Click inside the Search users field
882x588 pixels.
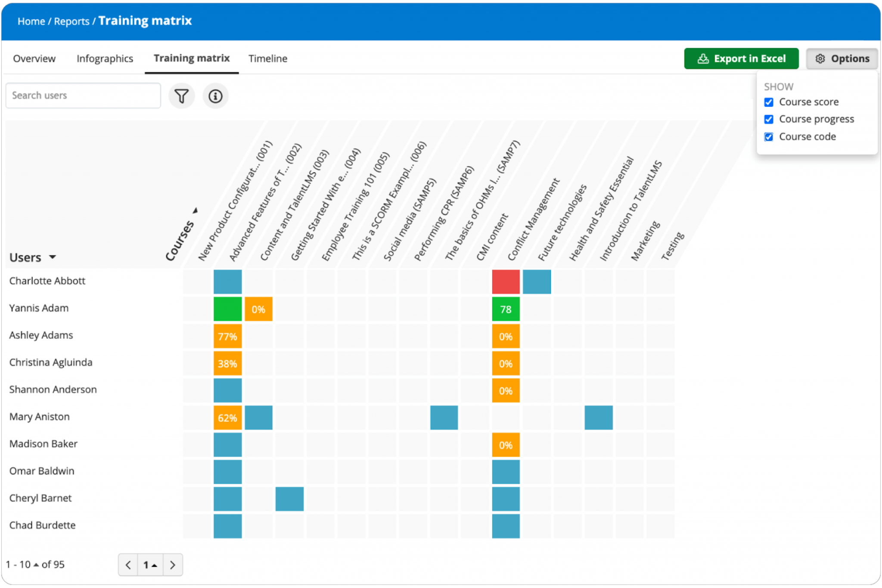click(83, 96)
